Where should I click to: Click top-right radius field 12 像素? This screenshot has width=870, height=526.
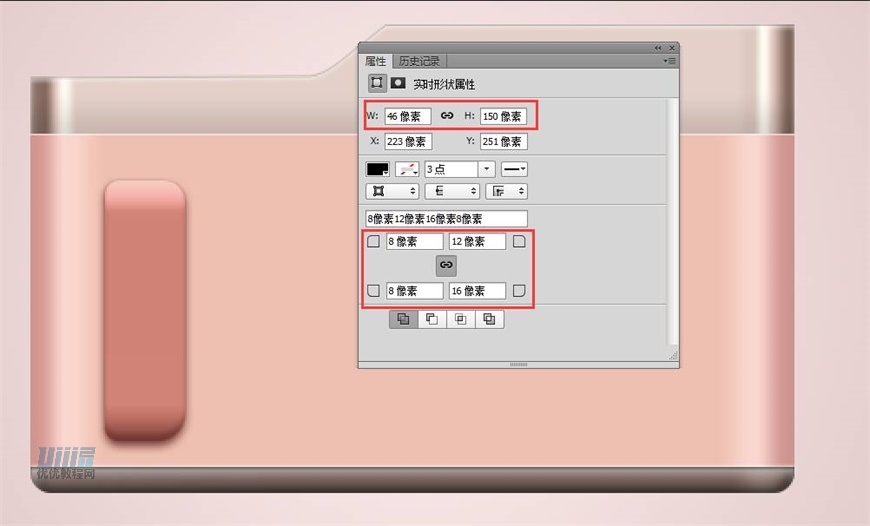tap(477, 241)
